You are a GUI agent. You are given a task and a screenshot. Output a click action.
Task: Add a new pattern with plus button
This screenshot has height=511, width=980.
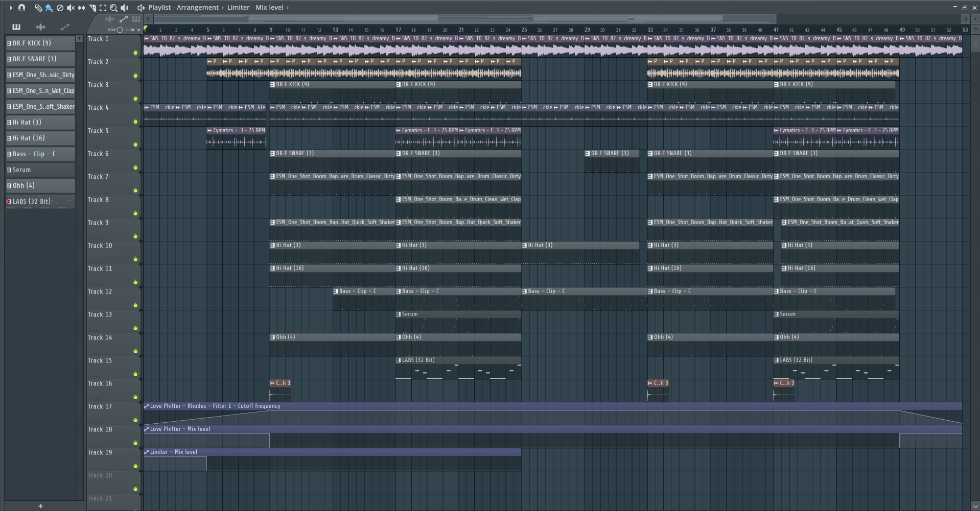point(40,506)
